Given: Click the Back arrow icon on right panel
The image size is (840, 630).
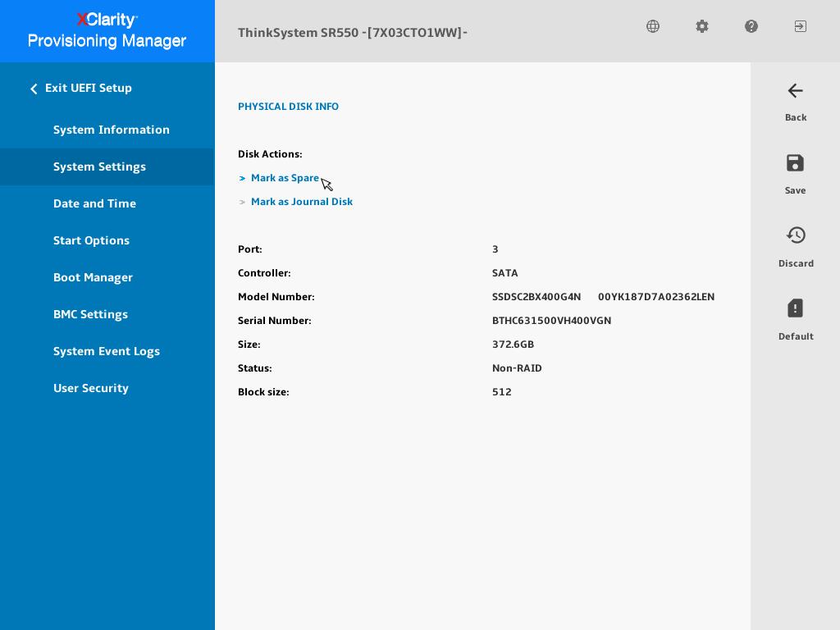Looking at the screenshot, I should 795,91.
